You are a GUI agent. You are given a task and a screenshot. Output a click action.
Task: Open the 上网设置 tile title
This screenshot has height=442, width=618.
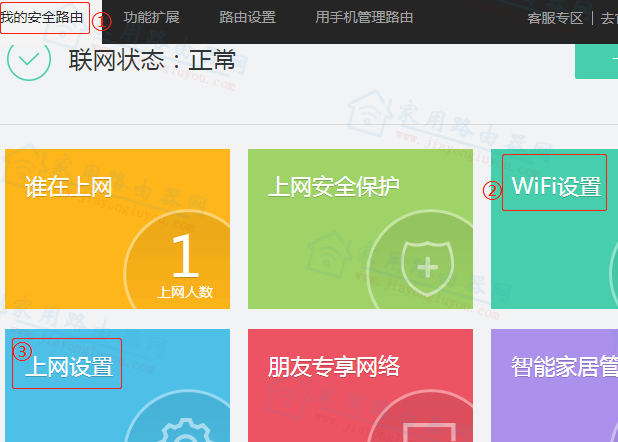69,367
